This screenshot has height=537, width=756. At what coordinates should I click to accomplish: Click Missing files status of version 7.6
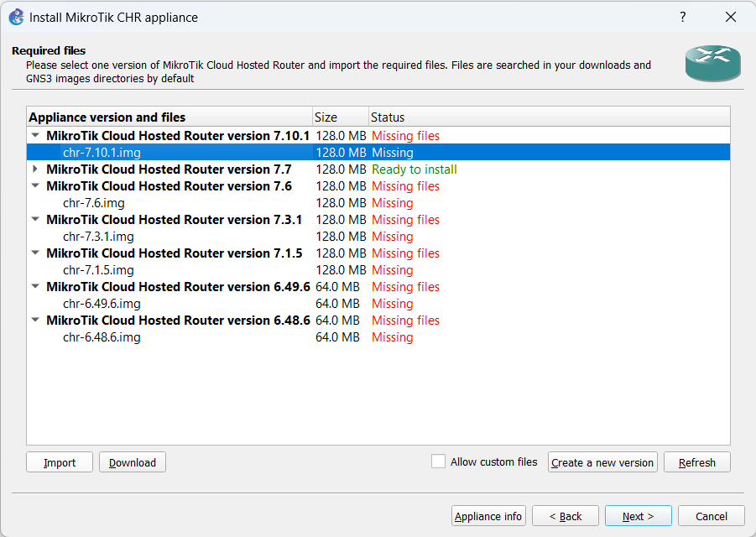click(406, 186)
